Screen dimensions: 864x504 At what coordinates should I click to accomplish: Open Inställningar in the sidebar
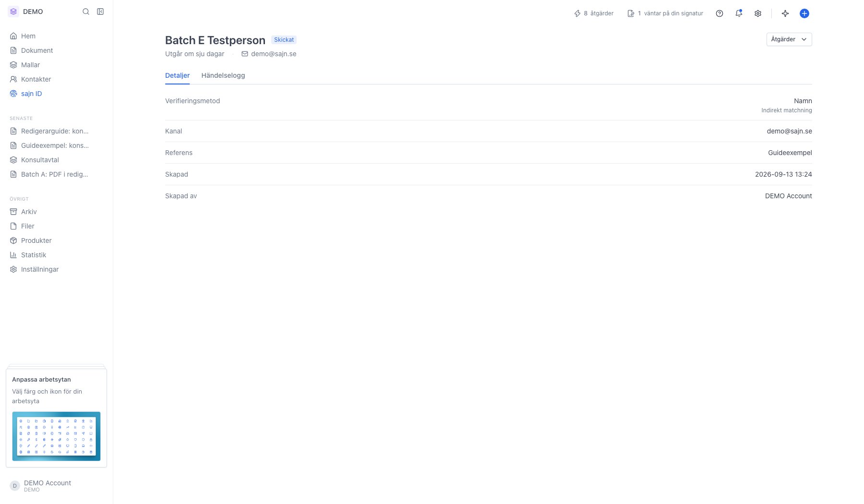click(56, 269)
